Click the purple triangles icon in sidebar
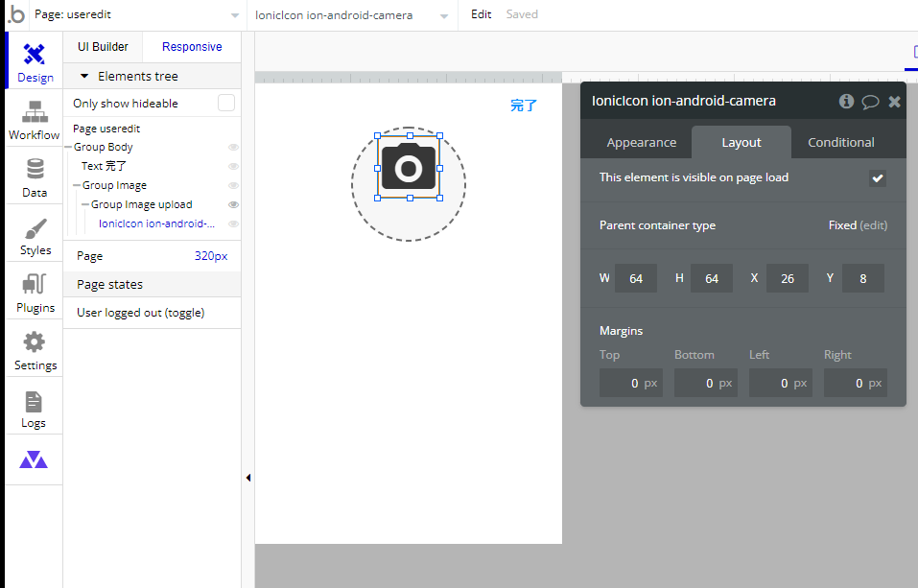This screenshot has width=918, height=588. tap(34, 459)
